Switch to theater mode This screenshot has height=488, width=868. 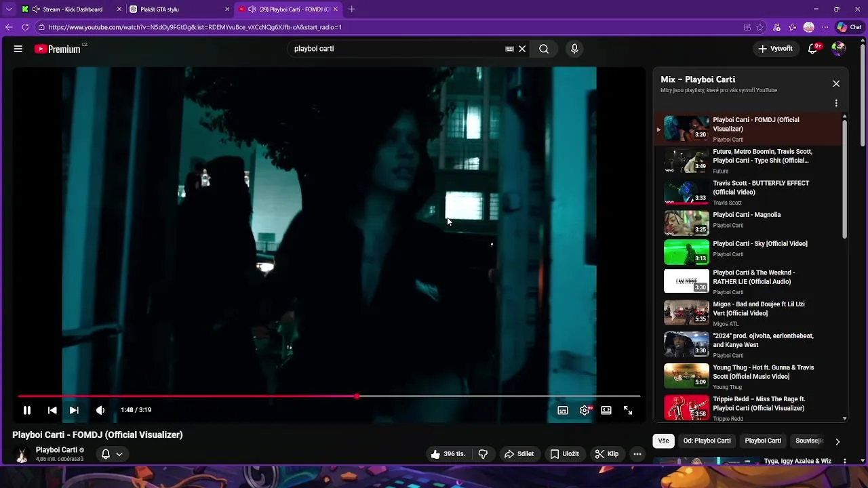pyautogui.click(x=606, y=410)
